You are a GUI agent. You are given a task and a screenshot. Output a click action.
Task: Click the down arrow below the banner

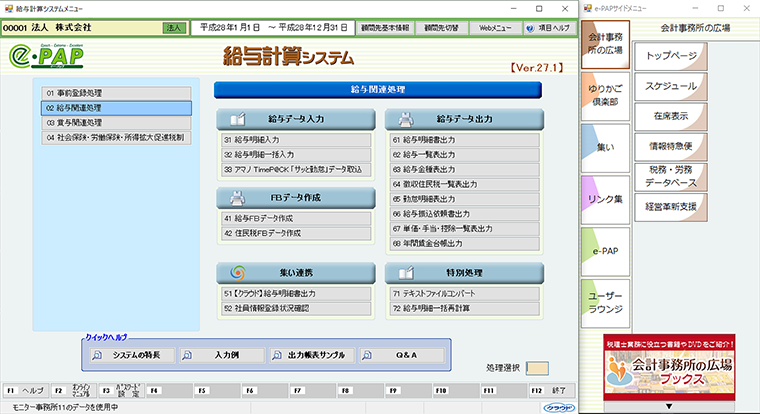[x=669, y=406]
